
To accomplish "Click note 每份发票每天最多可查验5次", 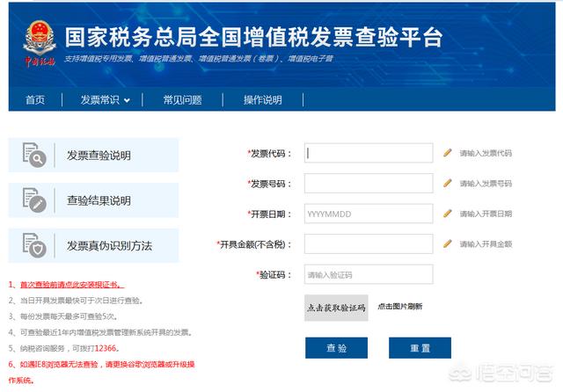I will click(x=62, y=316).
